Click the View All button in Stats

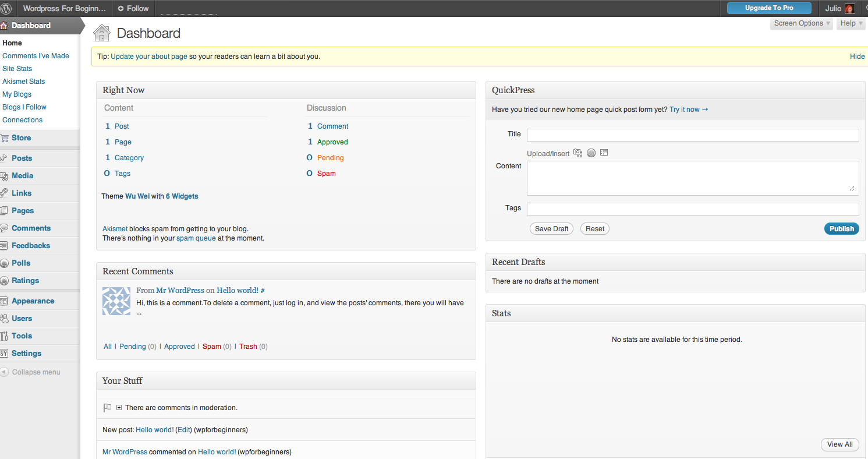click(x=840, y=444)
